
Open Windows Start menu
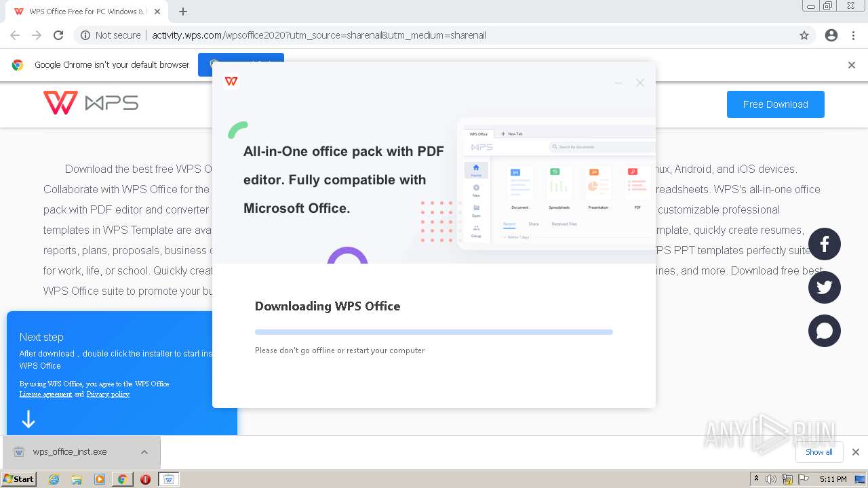18,479
